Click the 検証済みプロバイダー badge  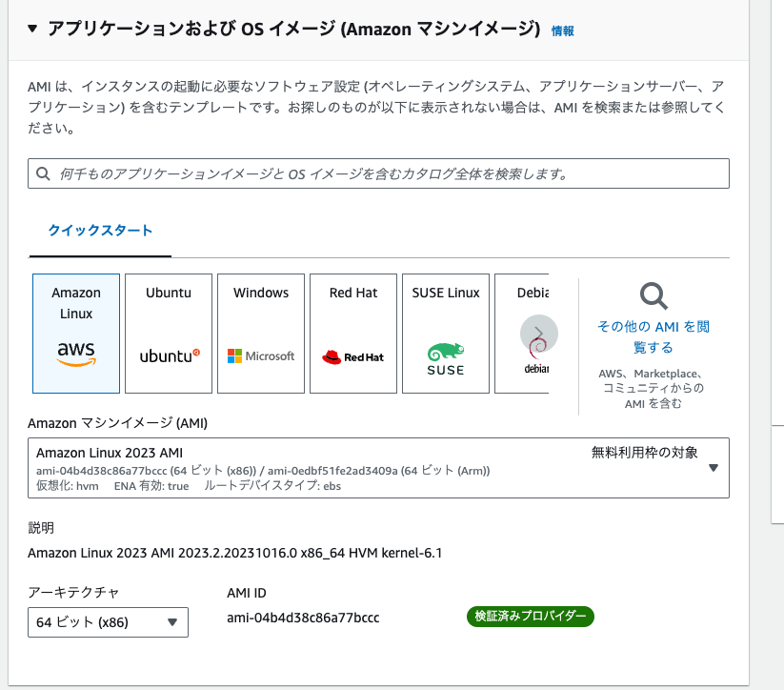tap(531, 617)
